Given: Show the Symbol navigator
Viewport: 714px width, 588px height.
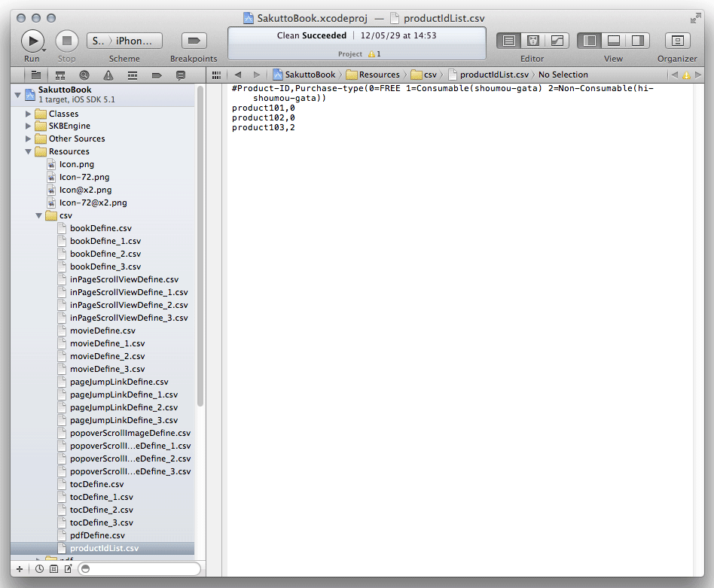Looking at the screenshot, I should [60, 75].
